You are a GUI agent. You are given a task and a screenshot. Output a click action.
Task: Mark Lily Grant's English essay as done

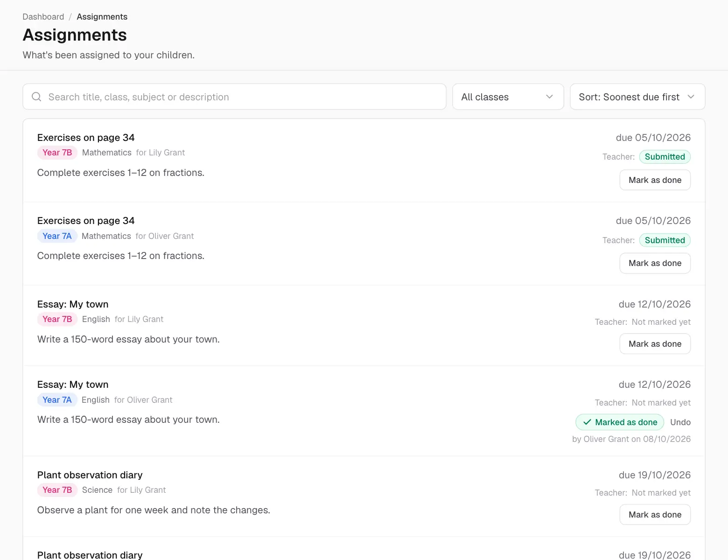(655, 344)
